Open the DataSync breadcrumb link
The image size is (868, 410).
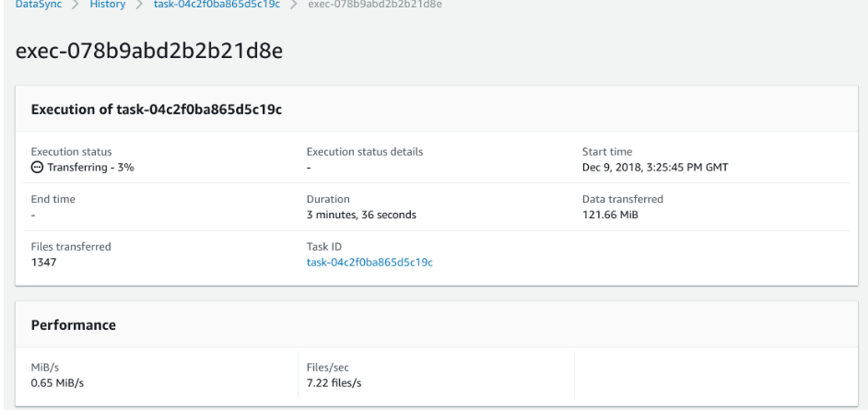pyautogui.click(x=39, y=5)
